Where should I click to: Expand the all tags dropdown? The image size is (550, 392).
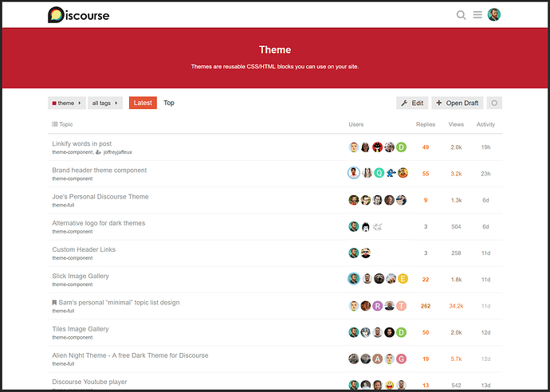105,103
